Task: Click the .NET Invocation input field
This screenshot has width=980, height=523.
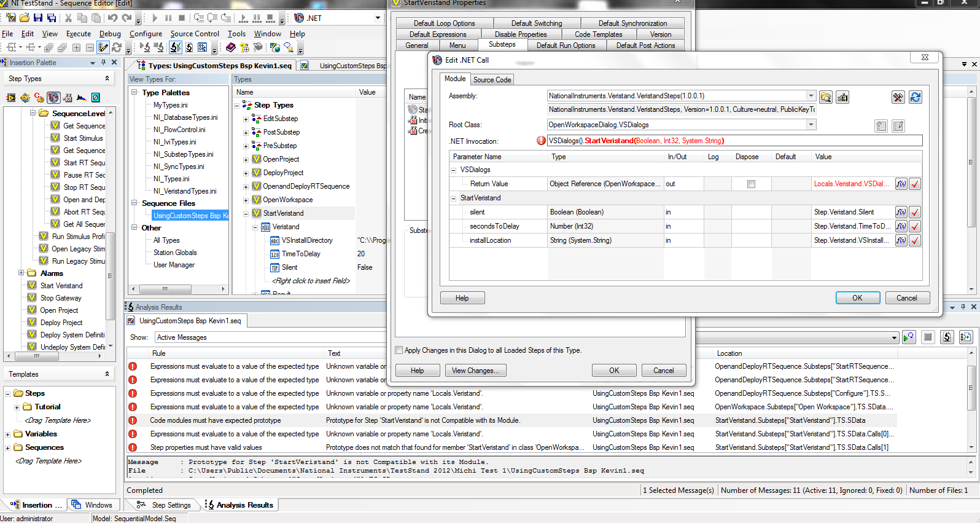Action: point(734,141)
